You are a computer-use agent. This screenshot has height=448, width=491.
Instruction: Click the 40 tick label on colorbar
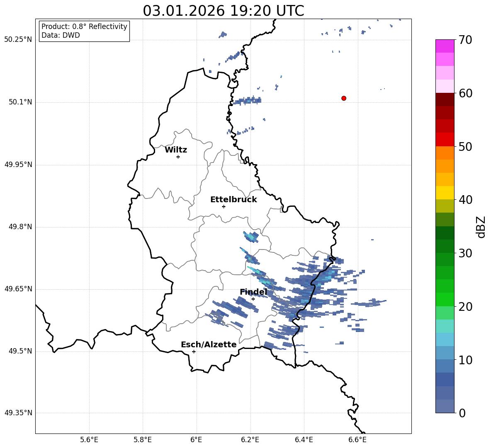tap(466, 200)
